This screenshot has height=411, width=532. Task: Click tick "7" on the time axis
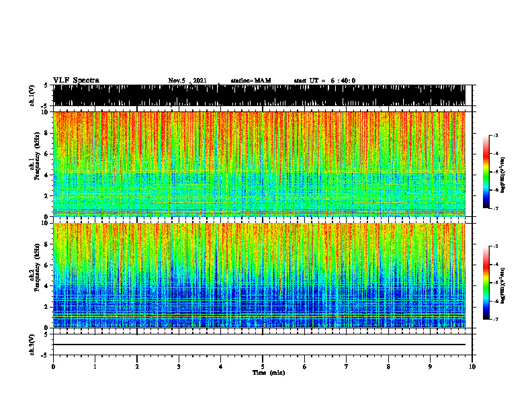click(x=347, y=367)
